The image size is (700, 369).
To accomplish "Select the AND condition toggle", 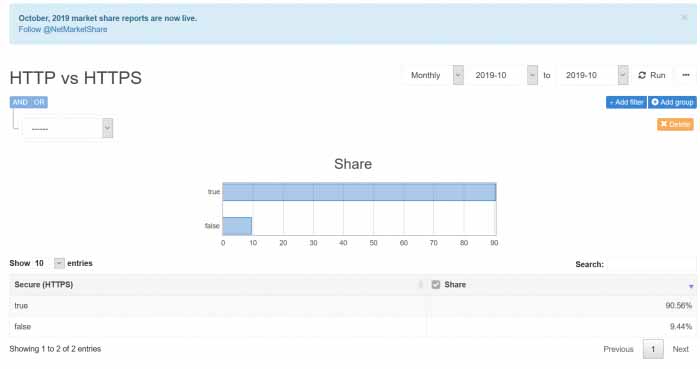I will pos(20,102).
